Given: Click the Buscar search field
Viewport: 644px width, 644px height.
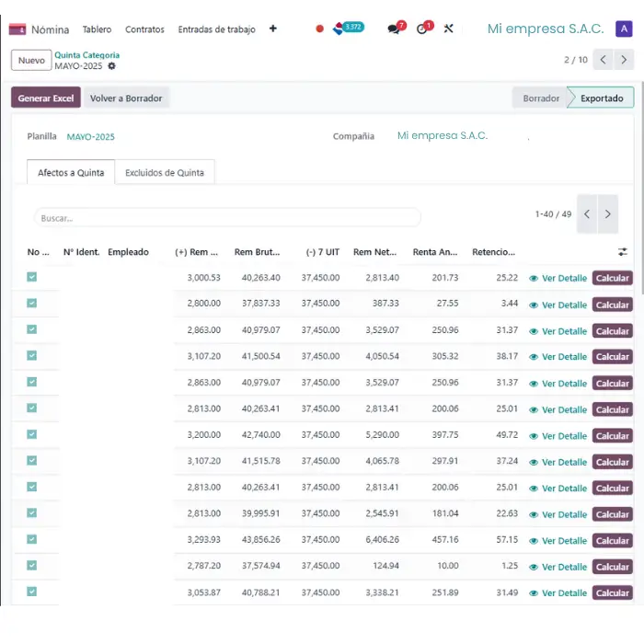Looking at the screenshot, I should tap(227, 218).
